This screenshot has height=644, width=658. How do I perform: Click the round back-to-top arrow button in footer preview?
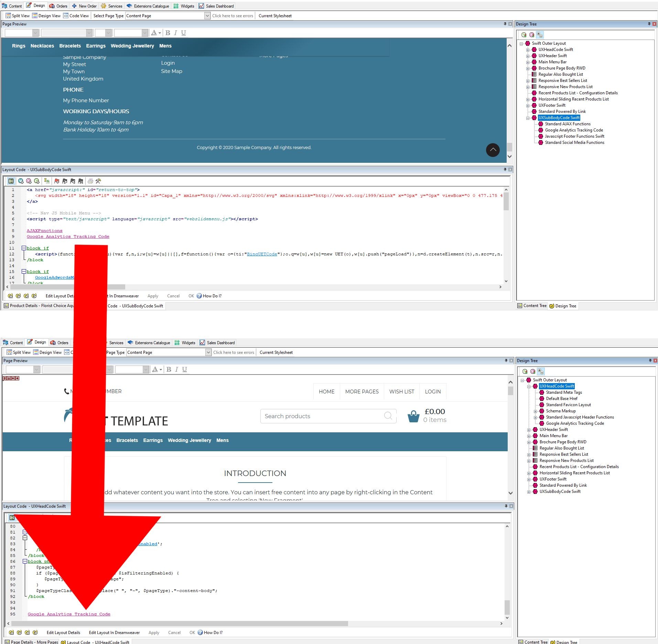coord(493,150)
